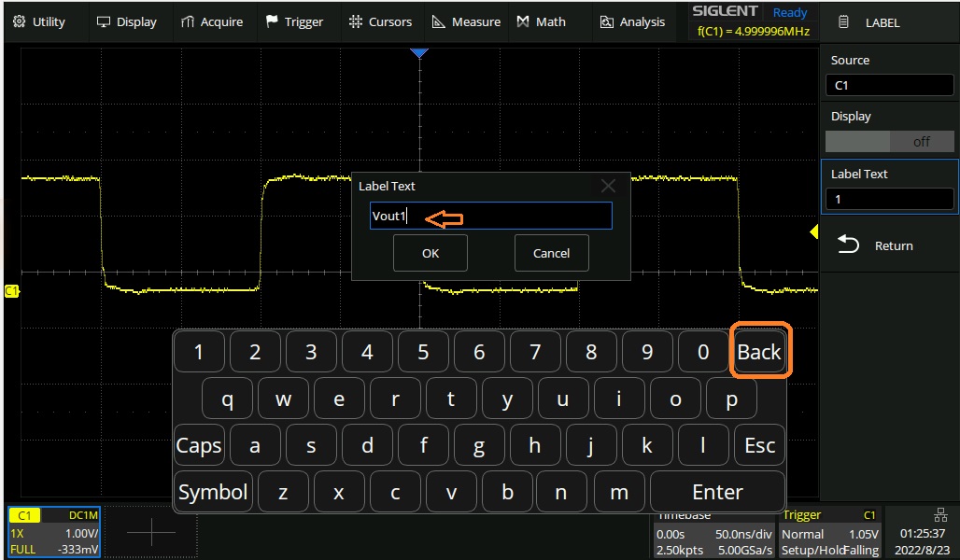
Task: Open the C1 channel settings box
Action: point(53,532)
